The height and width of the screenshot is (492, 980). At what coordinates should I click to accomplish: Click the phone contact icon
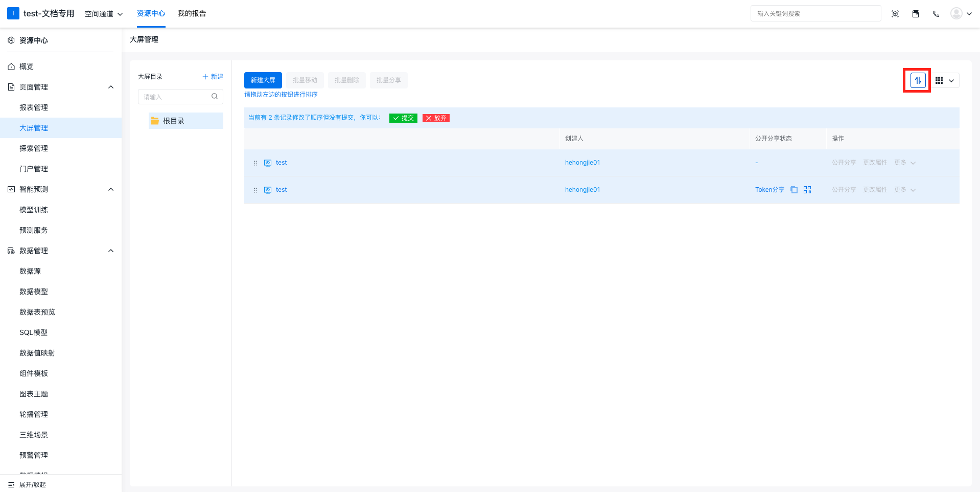pos(936,14)
